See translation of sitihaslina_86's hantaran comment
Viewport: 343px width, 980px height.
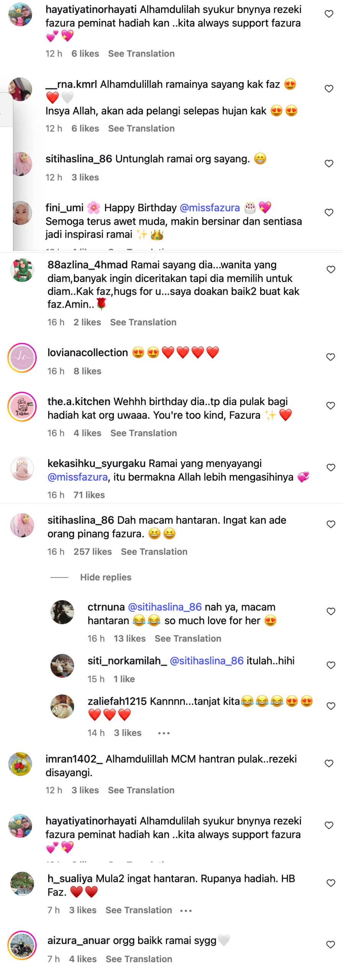tap(154, 552)
